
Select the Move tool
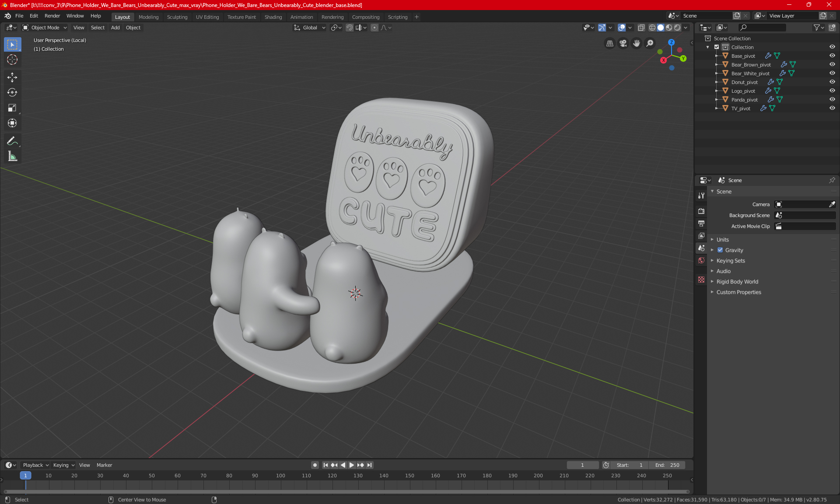pos(12,77)
